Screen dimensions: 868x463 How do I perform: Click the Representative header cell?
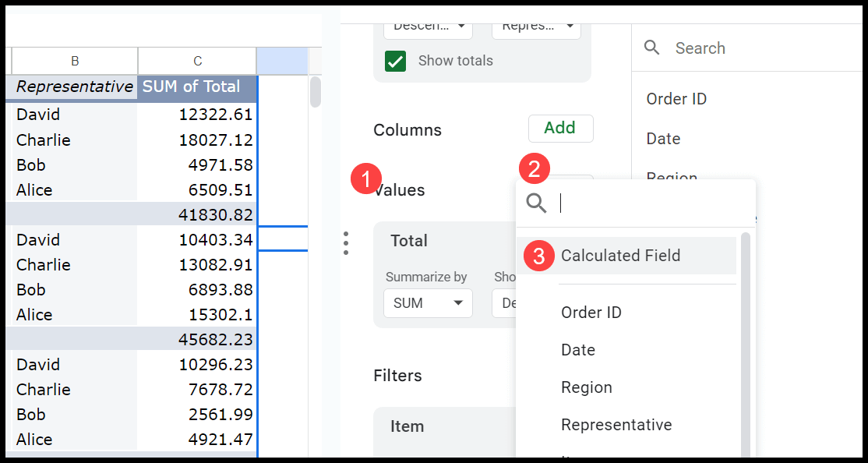75,87
